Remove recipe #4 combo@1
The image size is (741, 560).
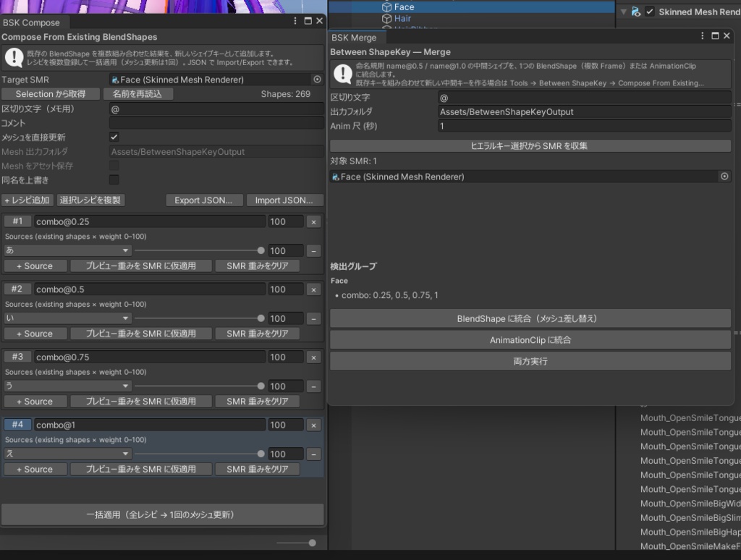314,425
